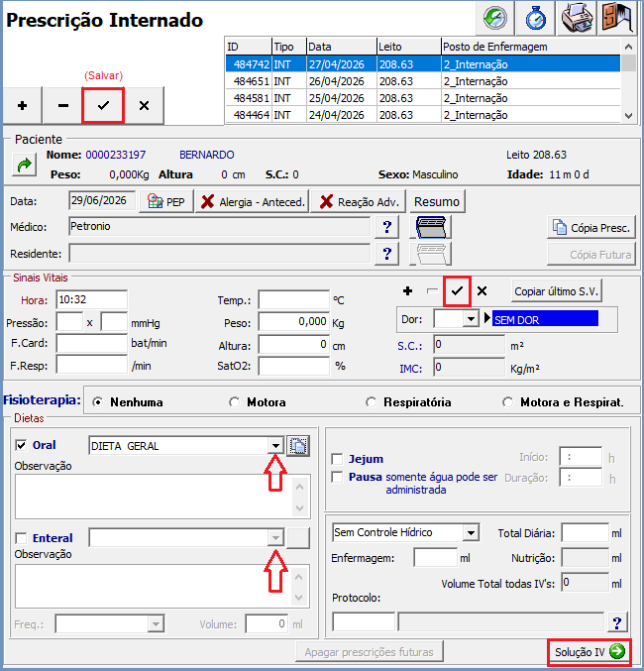This screenshot has width=644, height=671.
Task: Click the Total Diária ml field
Action: tap(585, 533)
